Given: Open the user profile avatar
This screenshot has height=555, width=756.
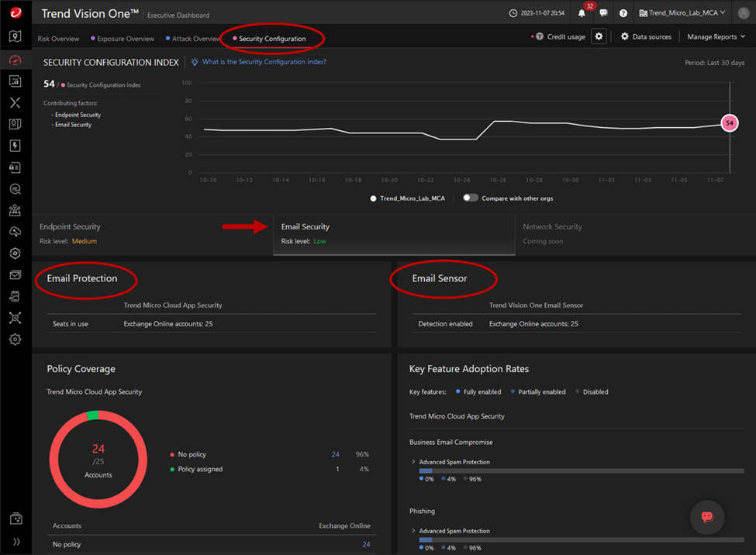Looking at the screenshot, I should (744, 13).
